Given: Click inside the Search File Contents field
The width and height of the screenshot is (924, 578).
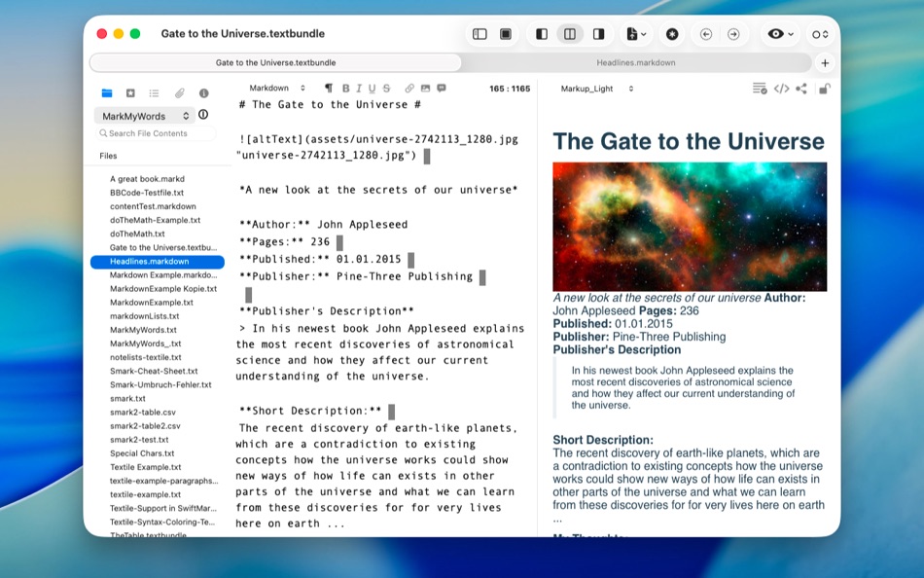Looking at the screenshot, I should click(x=157, y=133).
